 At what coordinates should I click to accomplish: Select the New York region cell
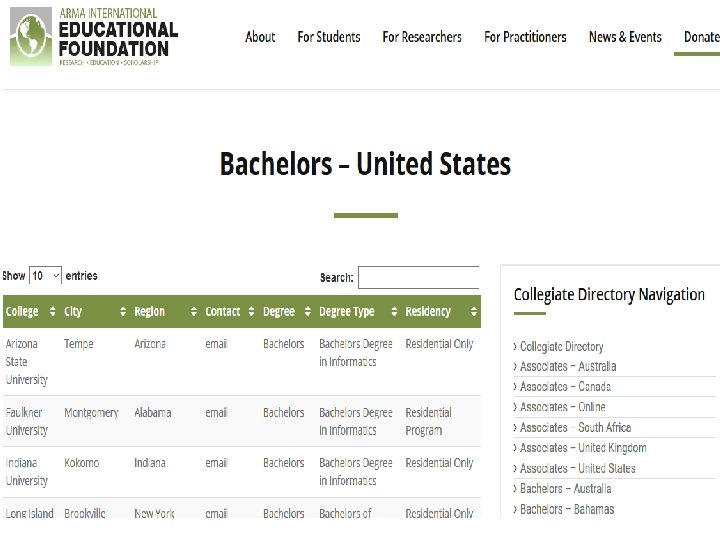coord(154,513)
